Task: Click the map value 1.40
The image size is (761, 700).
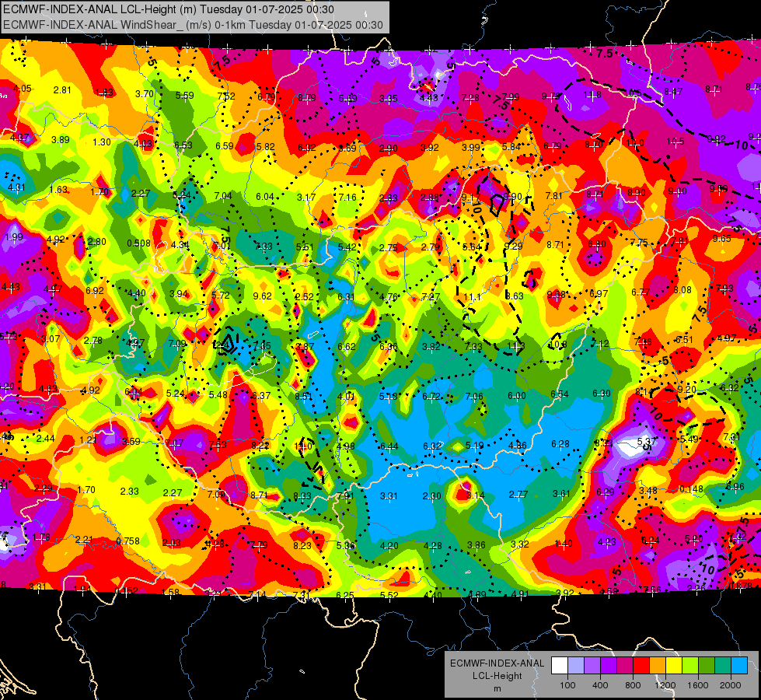Action: (564, 544)
